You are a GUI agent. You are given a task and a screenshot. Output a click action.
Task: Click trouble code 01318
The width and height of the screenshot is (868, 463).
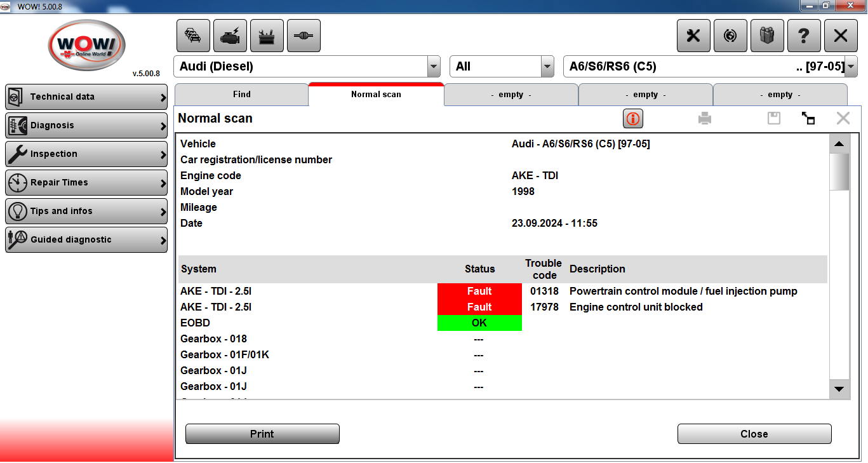544,291
